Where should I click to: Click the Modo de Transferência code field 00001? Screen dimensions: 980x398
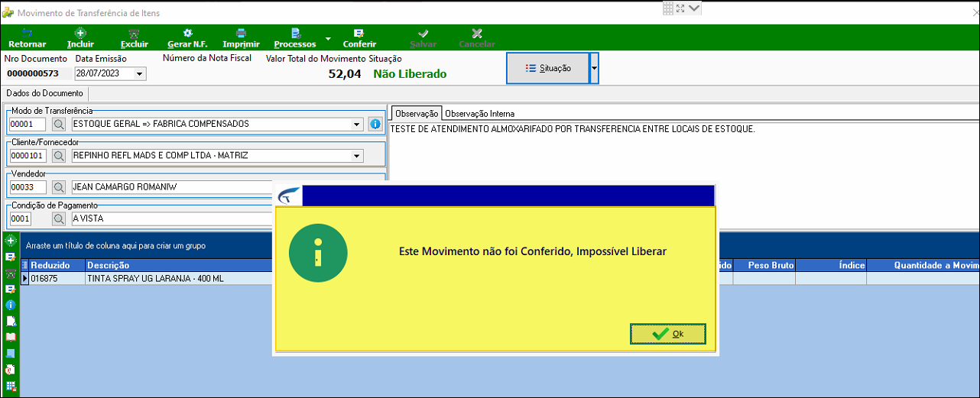coord(27,124)
